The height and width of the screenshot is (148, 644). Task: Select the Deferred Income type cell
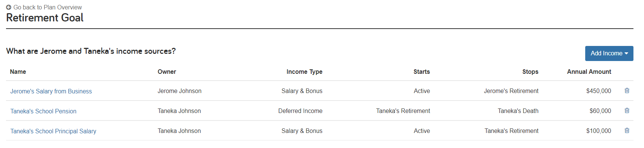(300, 111)
